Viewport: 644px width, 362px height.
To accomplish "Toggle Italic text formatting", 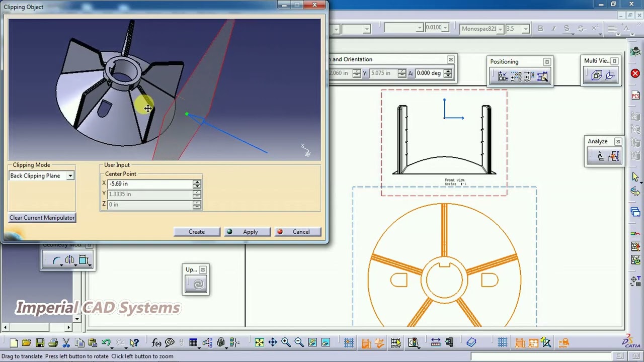I will 553,29.
